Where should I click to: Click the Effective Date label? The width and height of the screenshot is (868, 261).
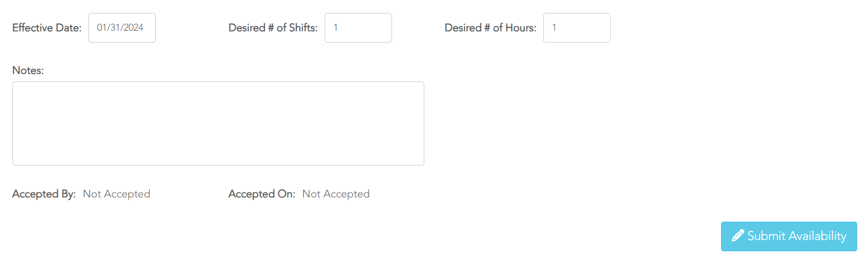coord(47,28)
